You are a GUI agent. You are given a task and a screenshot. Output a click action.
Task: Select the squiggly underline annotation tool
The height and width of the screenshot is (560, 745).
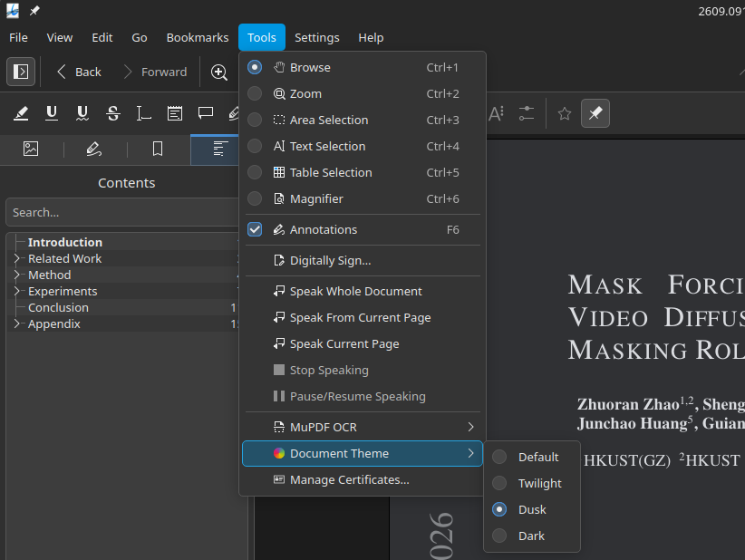pyautogui.click(x=82, y=113)
